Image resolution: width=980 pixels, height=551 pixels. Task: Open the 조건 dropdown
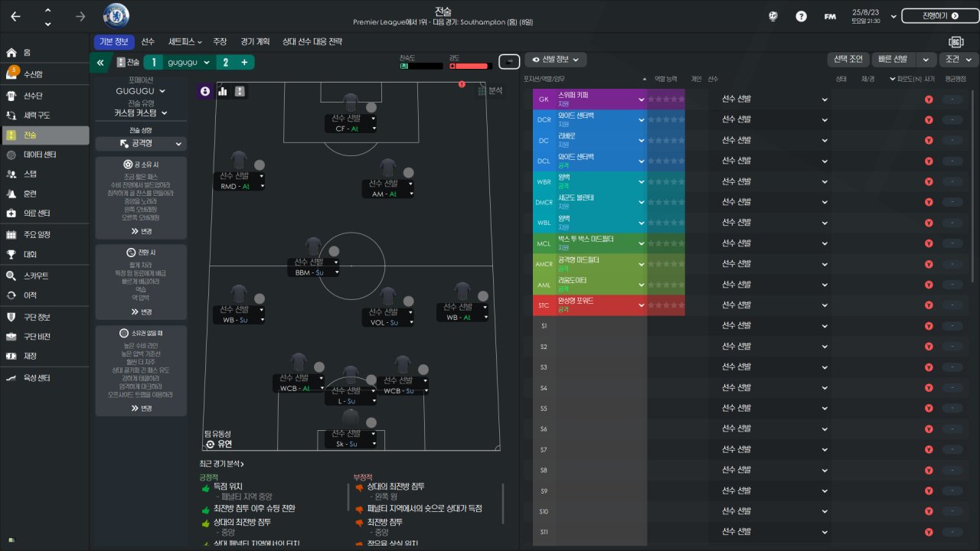pos(959,60)
